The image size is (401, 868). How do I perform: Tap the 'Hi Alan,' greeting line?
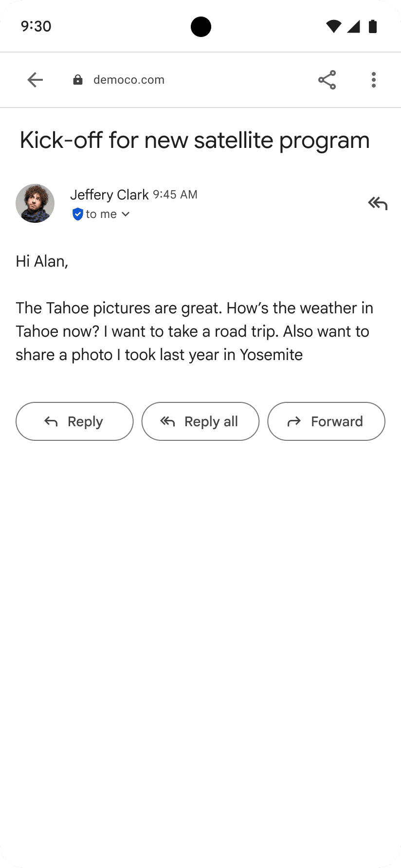(x=42, y=261)
